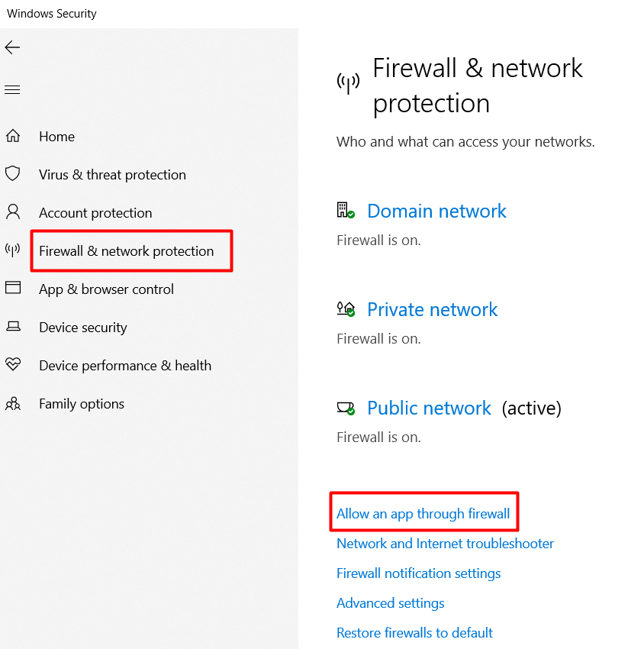Open the Private network settings
Screen dimensions: 644x649
point(432,310)
